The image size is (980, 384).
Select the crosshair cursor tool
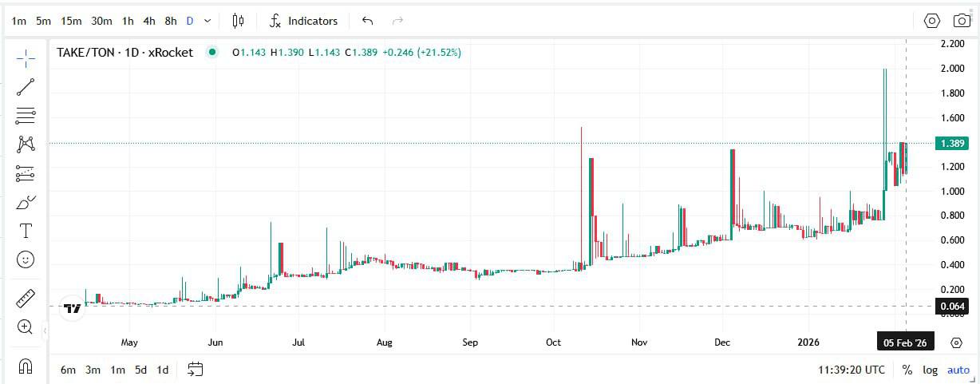pyautogui.click(x=26, y=57)
